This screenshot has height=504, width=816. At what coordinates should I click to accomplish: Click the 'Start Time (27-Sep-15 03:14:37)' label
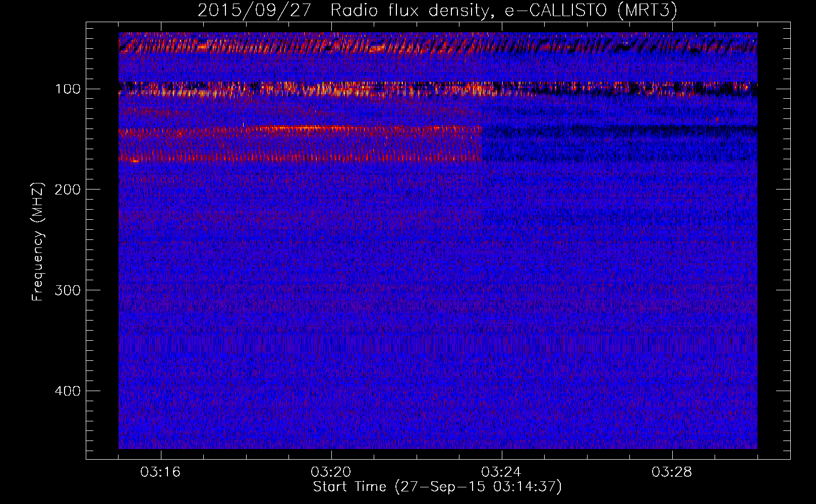click(x=437, y=487)
